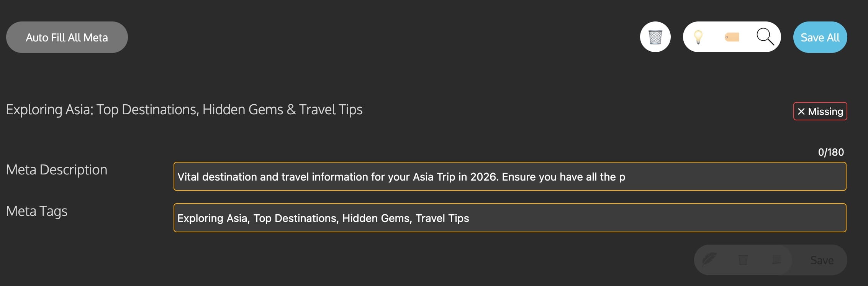The height and width of the screenshot is (286, 868).
Task: Click the Meta Description label
Action: click(x=56, y=169)
